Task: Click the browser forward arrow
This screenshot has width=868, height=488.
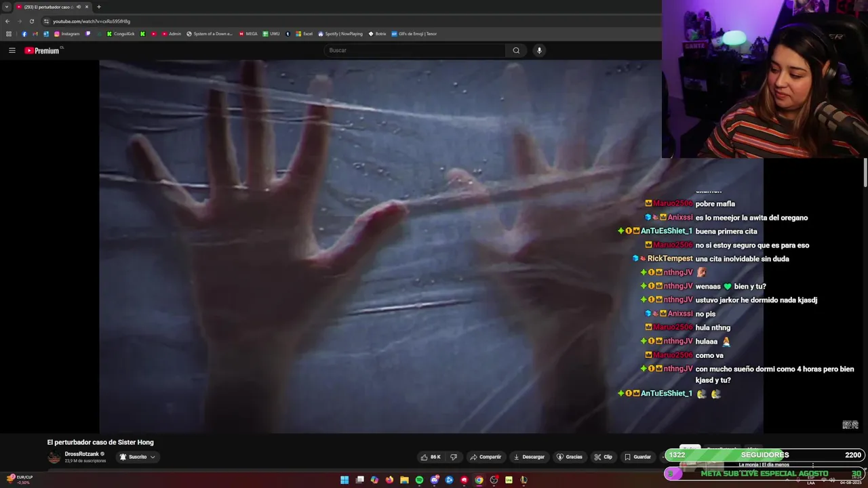Action: (x=20, y=21)
